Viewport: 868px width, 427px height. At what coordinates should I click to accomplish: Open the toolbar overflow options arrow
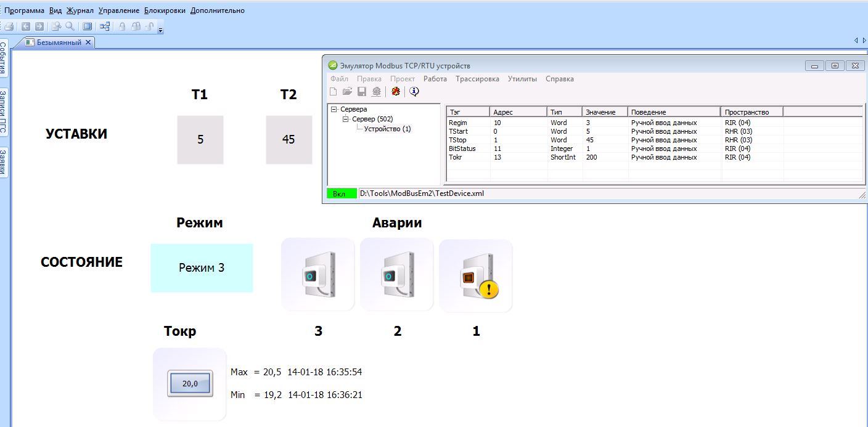pyautogui.click(x=160, y=29)
